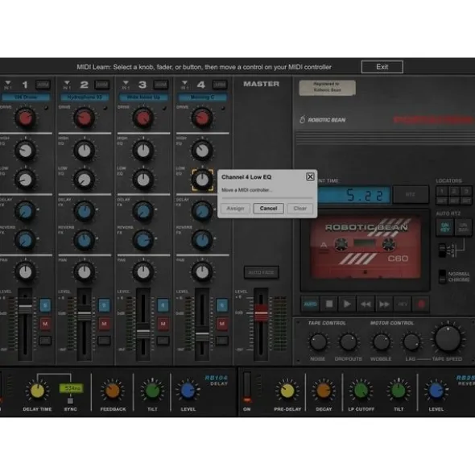Select channel 4 High EQ knob
Screen dimensions: 475x476
[x=202, y=151]
